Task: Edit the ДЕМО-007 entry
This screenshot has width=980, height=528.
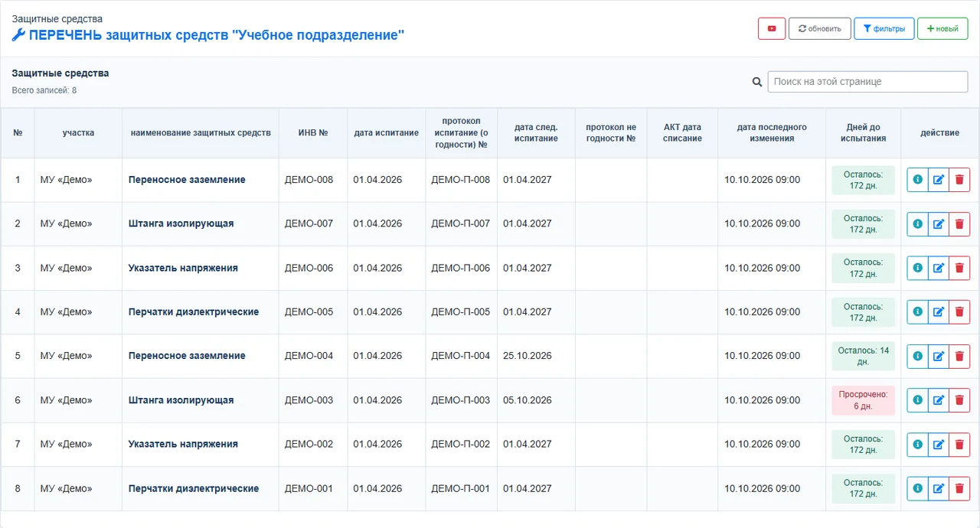Action: (939, 224)
